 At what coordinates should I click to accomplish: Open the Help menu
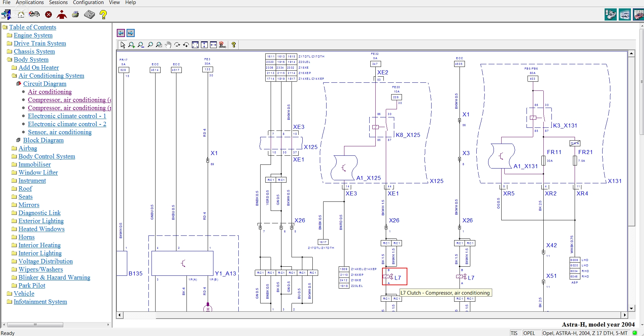click(131, 3)
